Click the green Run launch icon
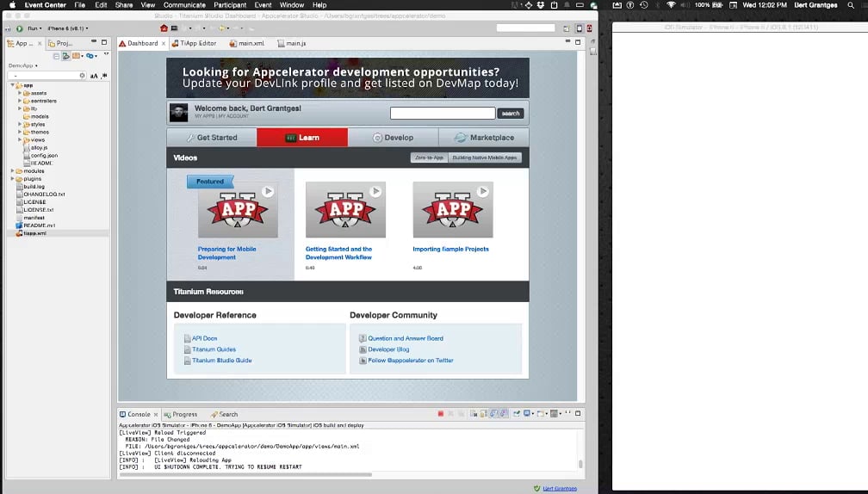Image resolution: width=868 pixels, height=494 pixels. coord(19,28)
